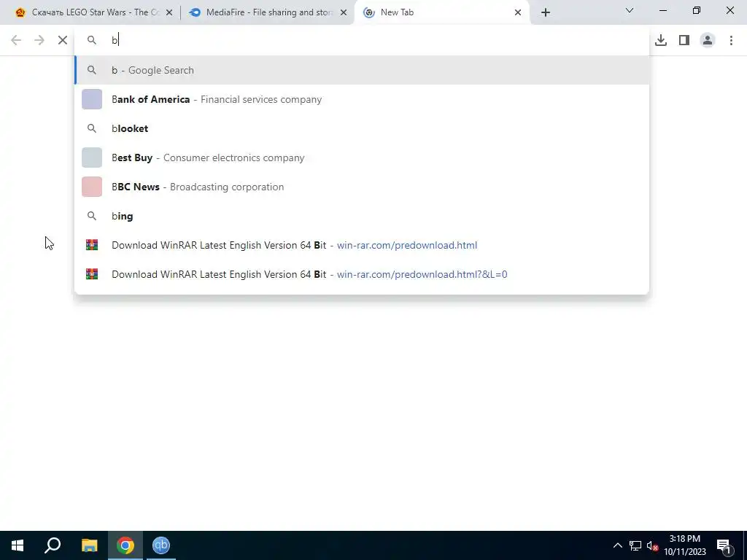Open the Windows Start menu
Viewport: 747px width, 560px height.
coord(18,545)
